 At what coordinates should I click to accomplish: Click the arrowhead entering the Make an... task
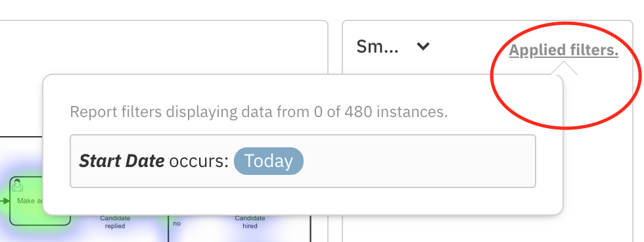click(x=6, y=201)
